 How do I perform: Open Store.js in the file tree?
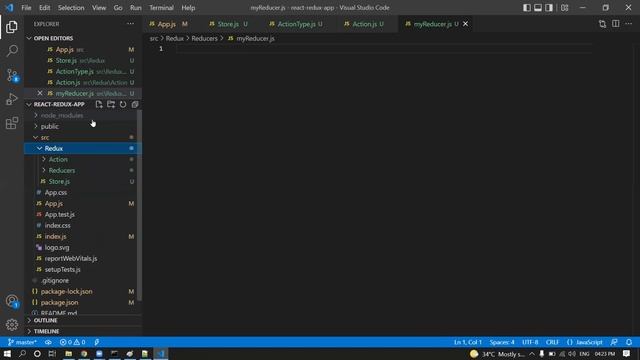tap(59, 182)
